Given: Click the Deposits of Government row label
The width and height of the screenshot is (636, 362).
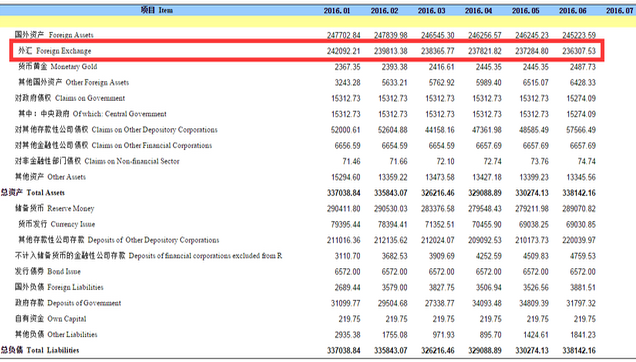Looking at the screenshot, I should pyautogui.click(x=68, y=303).
